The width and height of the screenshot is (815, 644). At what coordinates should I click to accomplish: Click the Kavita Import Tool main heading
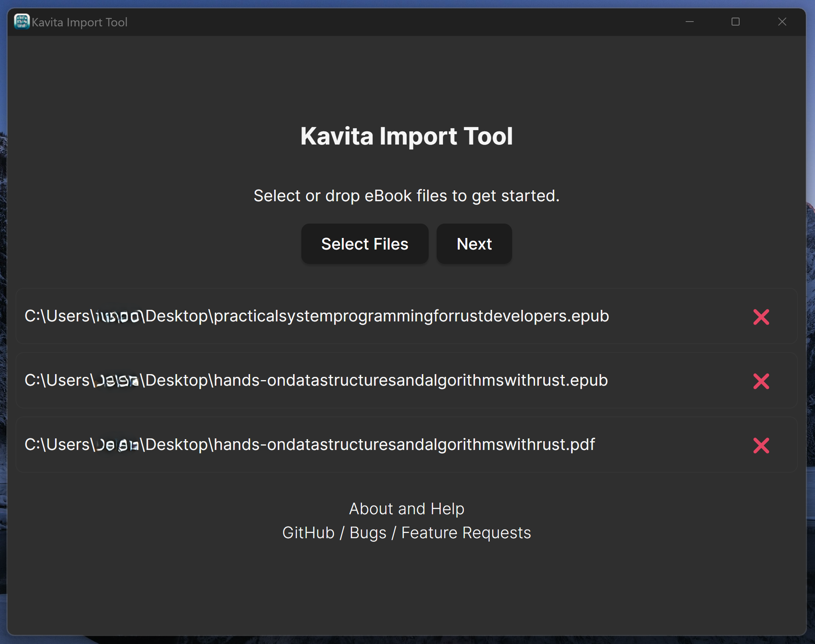tap(406, 136)
